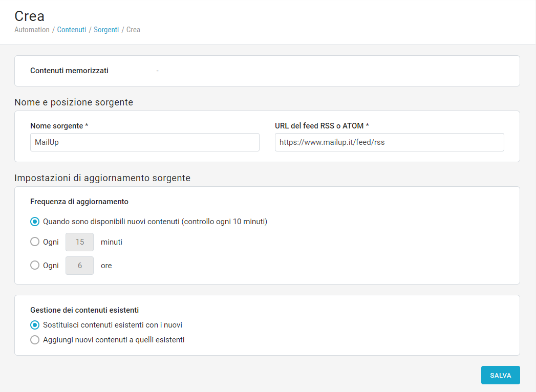The image size is (536, 392).
Task: Focus the Nome sorgente text field
Action: pyautogui.click(x=144, y=142)
